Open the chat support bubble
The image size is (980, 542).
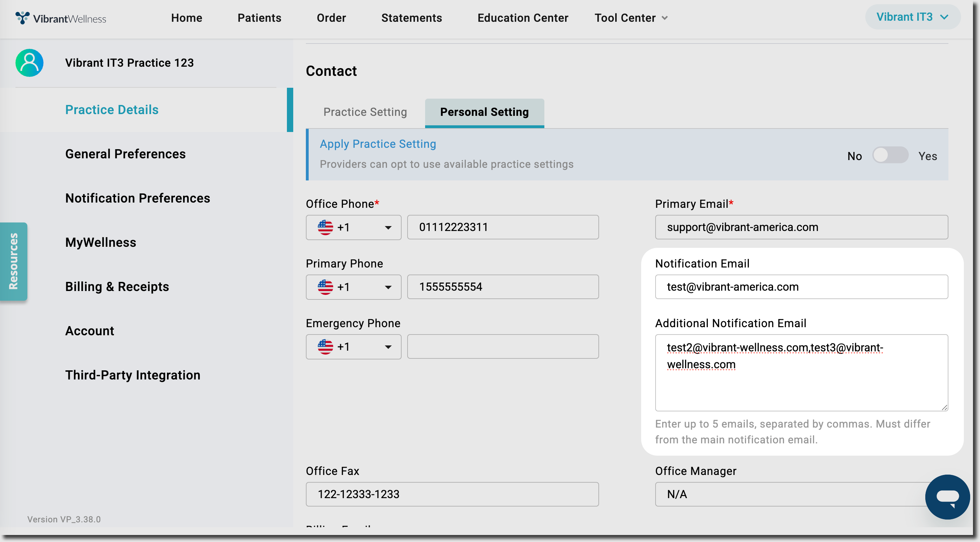[x=947, y=497]
